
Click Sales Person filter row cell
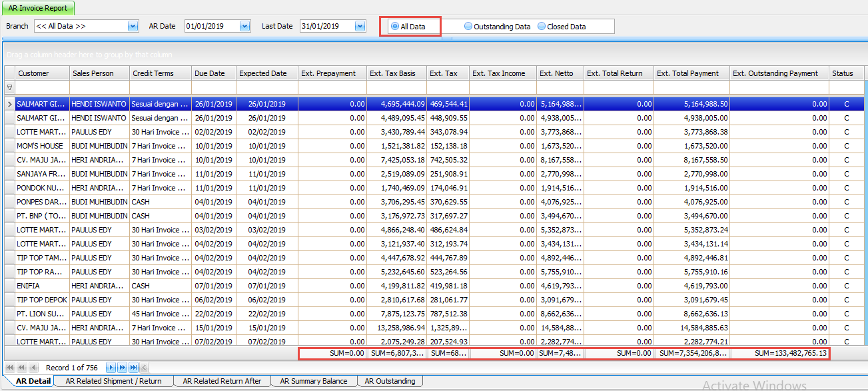pos(100,87)
